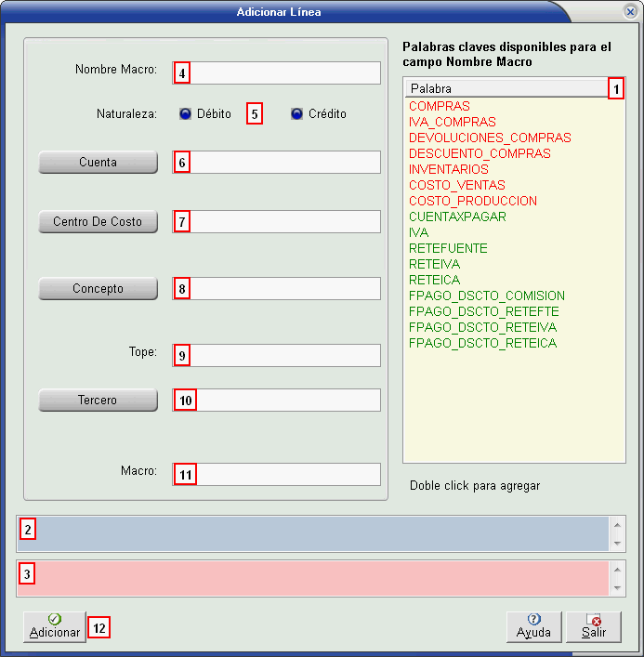Open help with the Ayuda button

[x=534, y=626]
